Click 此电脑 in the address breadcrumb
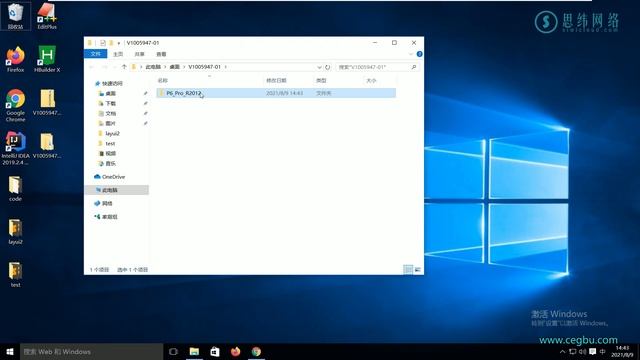Screen dimensions: 640x360 click(x=153, y=67)
